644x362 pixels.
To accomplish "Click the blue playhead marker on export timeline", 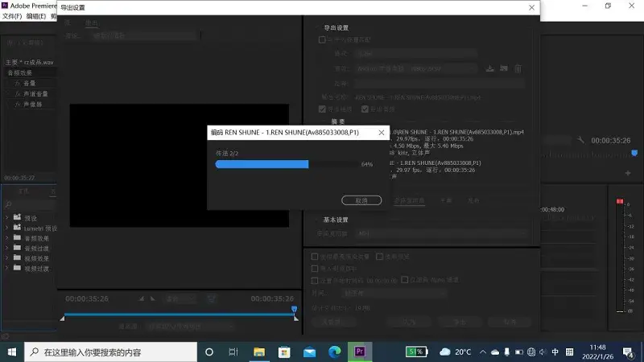I will (x=294, y=309).
